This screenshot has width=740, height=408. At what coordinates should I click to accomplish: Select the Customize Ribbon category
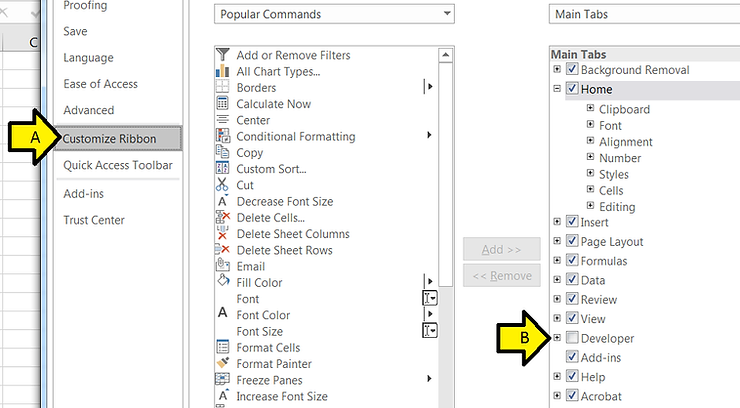click(118, 139)
